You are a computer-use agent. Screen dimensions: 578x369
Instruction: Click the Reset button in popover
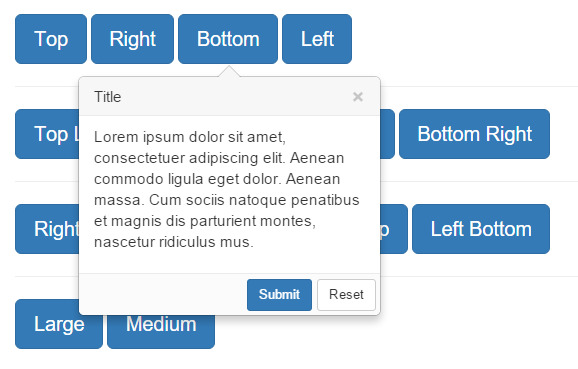pyautogui.click(x=347, y=295)
